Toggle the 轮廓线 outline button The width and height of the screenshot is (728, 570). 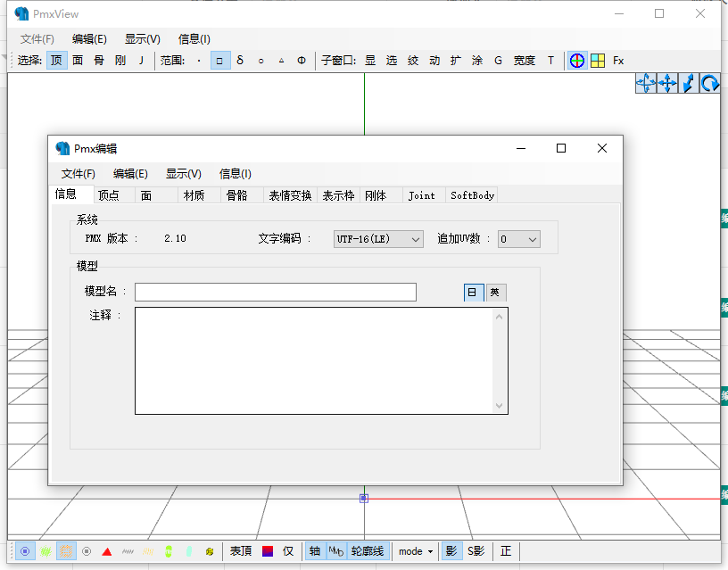click(x=368, y=551)
